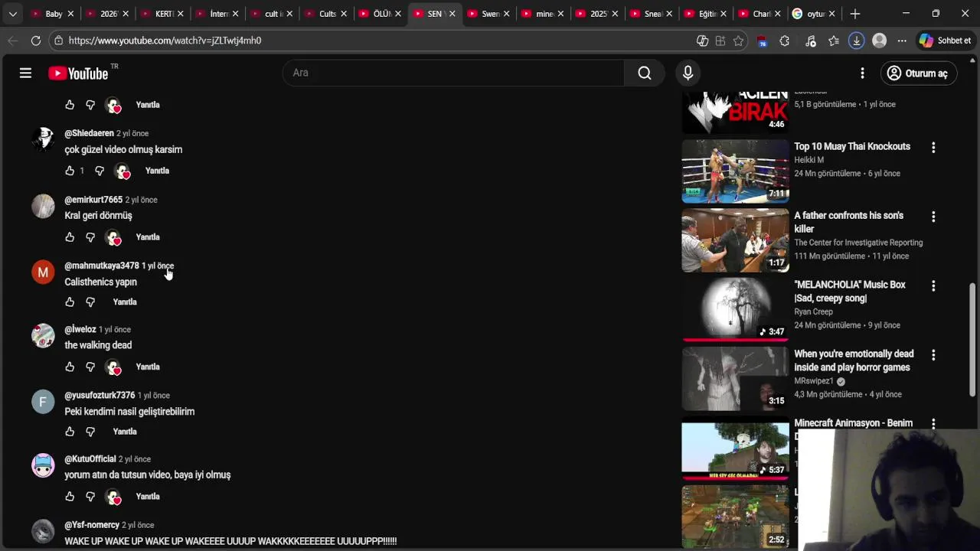Open options for MELANCHOLIA Music Box video

[933, 285]
